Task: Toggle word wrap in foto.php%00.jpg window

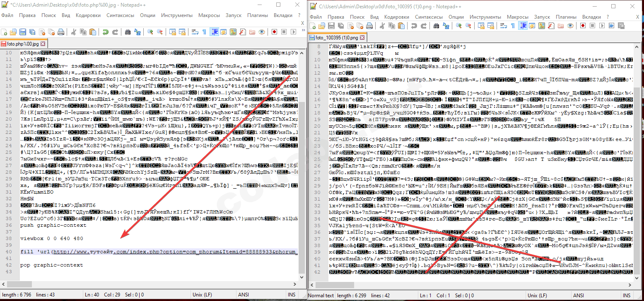Action: point(195,32)
